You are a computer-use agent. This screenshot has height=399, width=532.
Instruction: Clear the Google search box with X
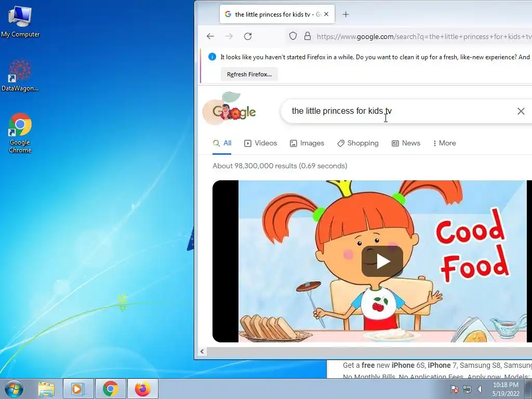click(521, 111)
